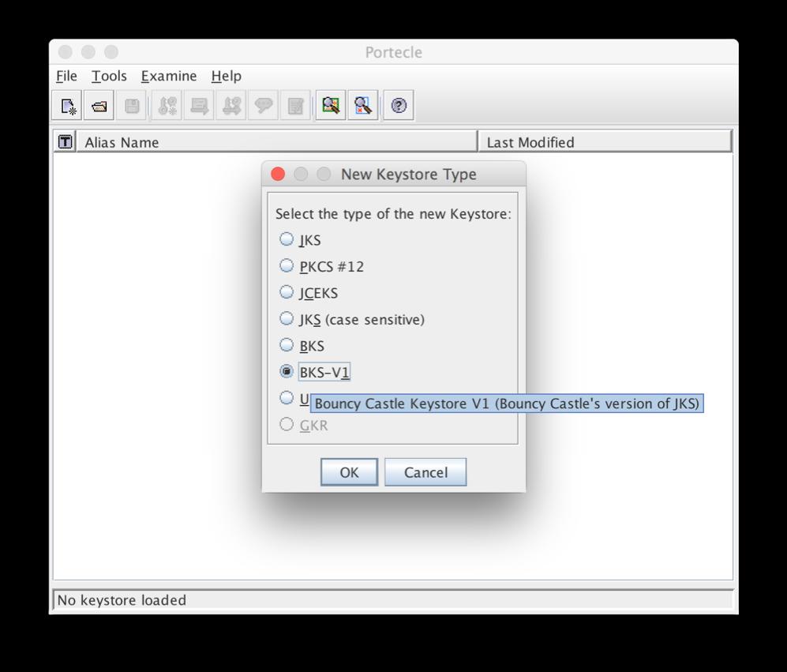Click 'Select the type of the new Keystore' label
787x672 pixels.
(393, 214)
